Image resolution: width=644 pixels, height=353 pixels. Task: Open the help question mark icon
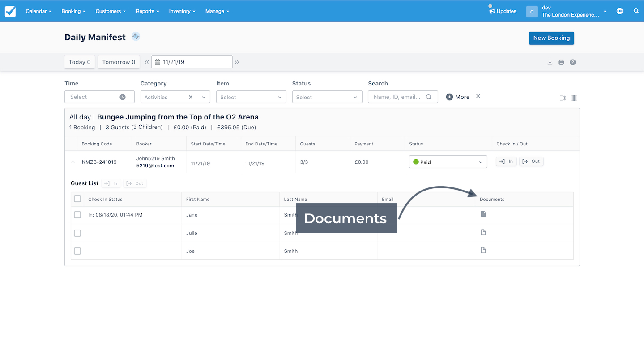coord(573,62)
